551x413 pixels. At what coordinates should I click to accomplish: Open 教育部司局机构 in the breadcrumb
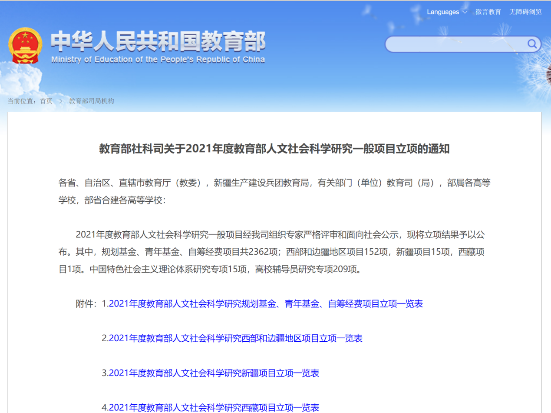point(91,101)
